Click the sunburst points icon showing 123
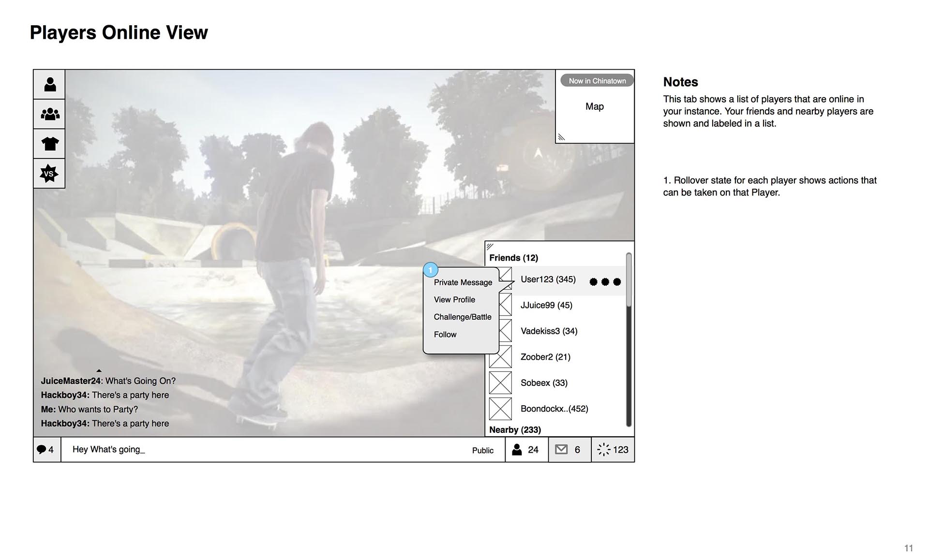This screenshot has height=560, width=929. tap(613, 450)
